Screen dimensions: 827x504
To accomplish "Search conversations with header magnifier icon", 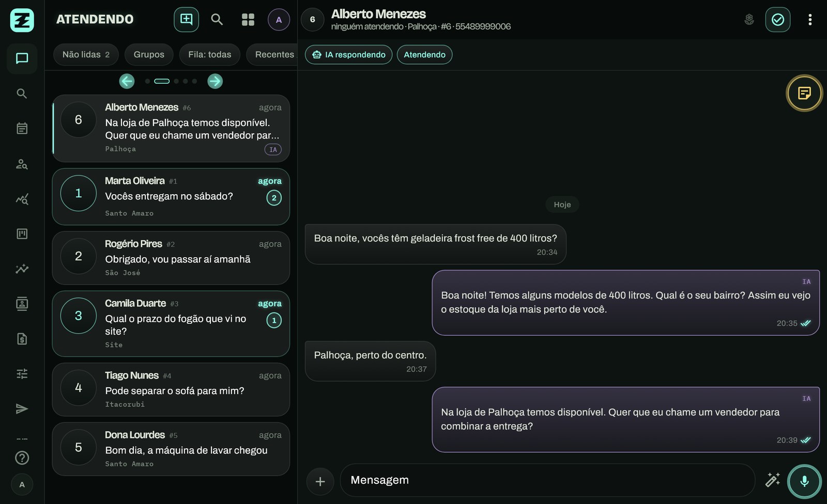I will (x=217, y=20).
